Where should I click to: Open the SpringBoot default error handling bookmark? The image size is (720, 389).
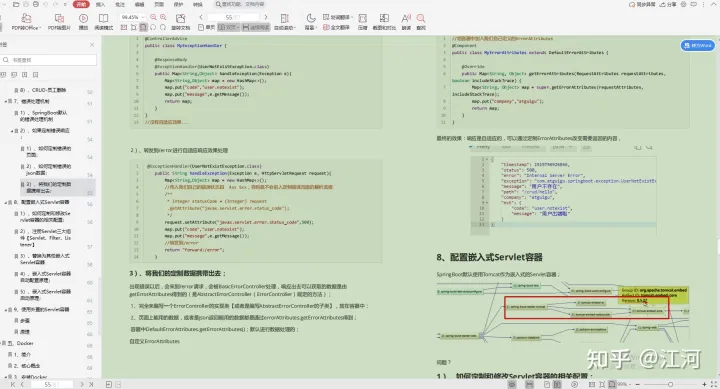pos(43,116)
